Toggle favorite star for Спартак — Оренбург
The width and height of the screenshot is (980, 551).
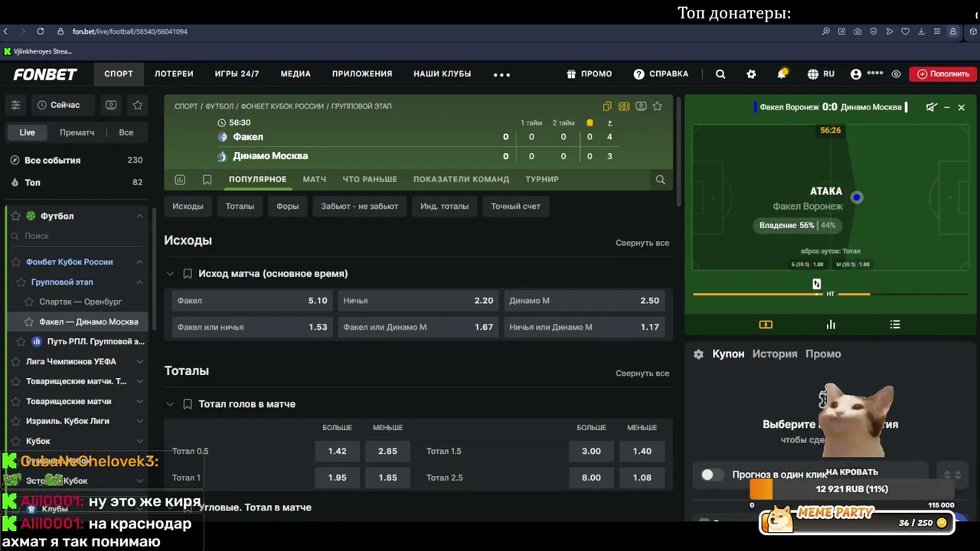coord(29,302)
